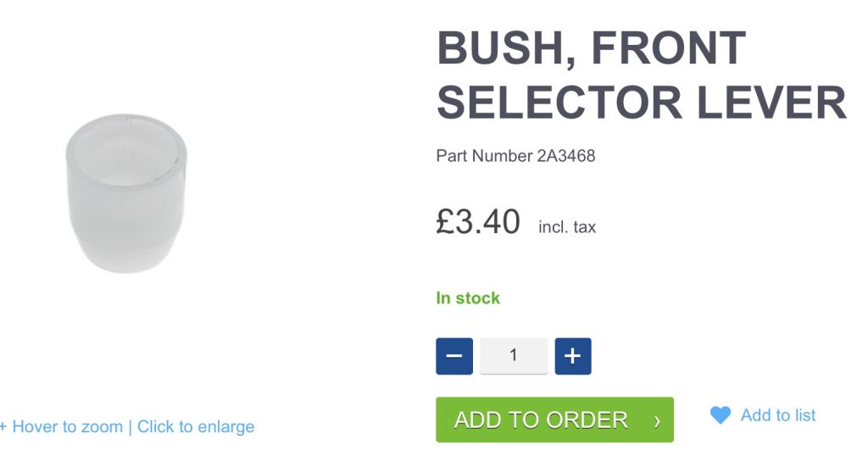The height and width of the screenshot is (467, 868).
Task: Click the £3.40 price
Action: click(x=478, y=221)
